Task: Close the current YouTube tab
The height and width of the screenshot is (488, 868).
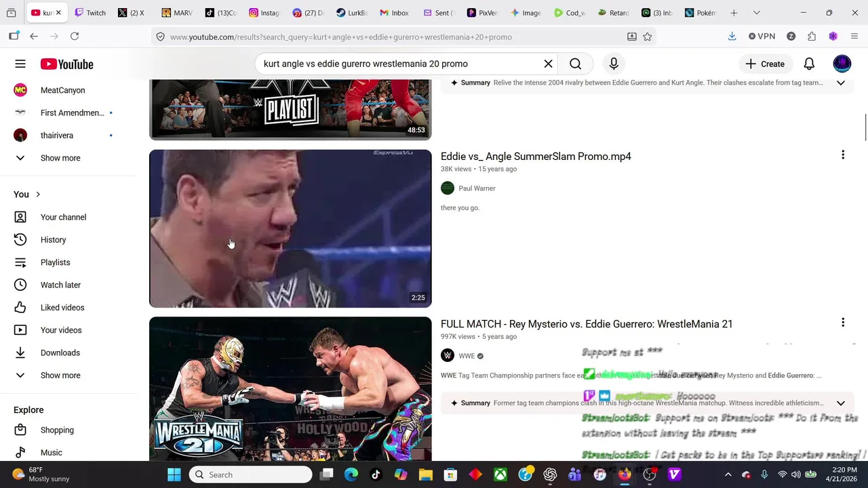Action: click(x=58, y=13)
